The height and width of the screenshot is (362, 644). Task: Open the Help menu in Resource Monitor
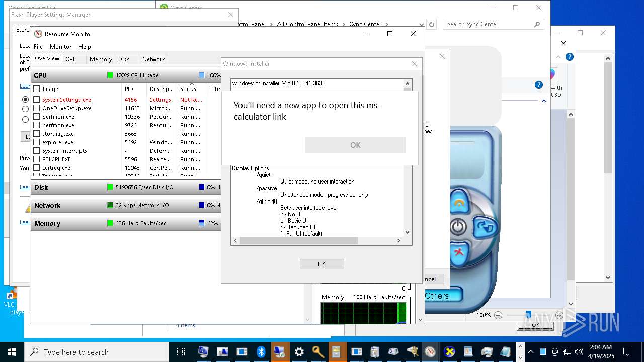click(85, 46)
